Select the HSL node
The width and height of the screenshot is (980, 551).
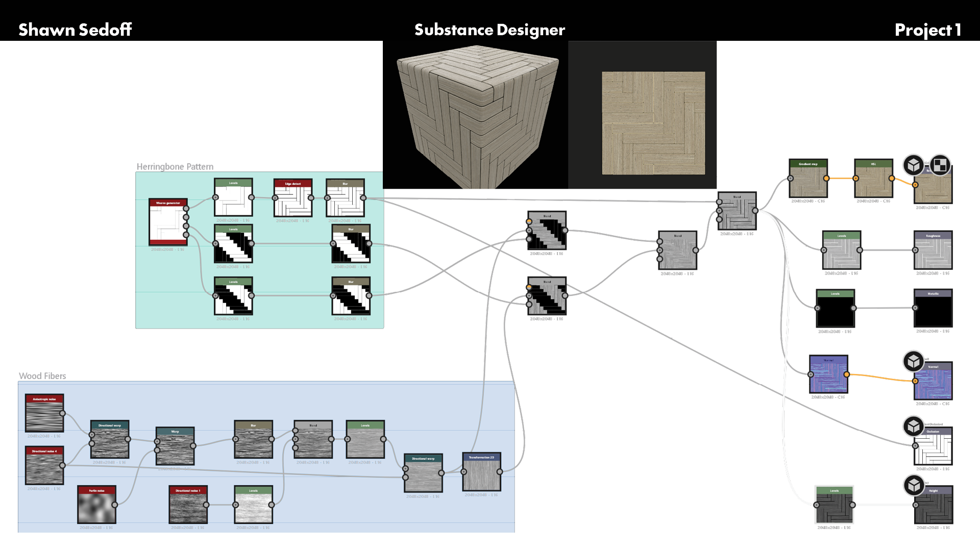(873, 179)
